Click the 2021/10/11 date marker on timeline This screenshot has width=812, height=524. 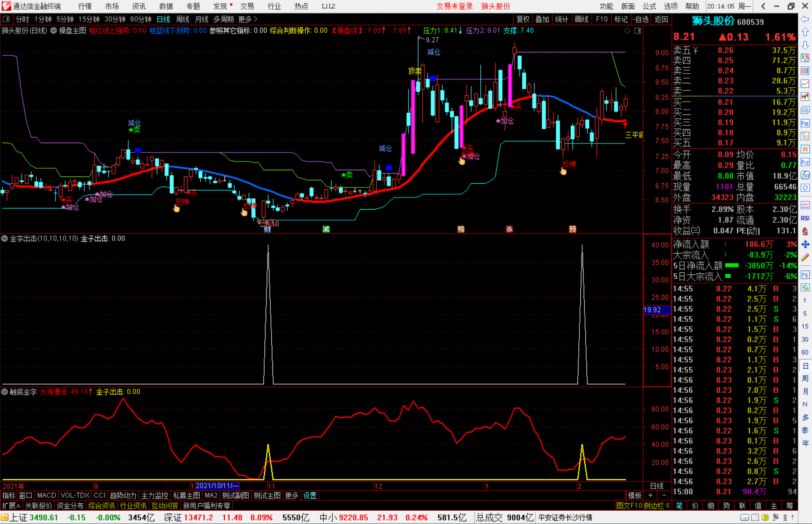coord(217,486)
